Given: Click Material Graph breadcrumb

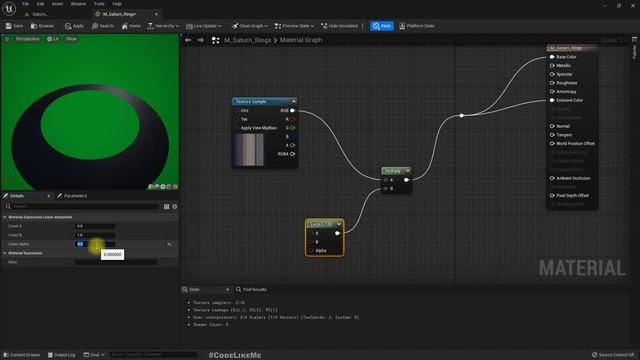Looking at the screenshot, I should pos(301,40).
